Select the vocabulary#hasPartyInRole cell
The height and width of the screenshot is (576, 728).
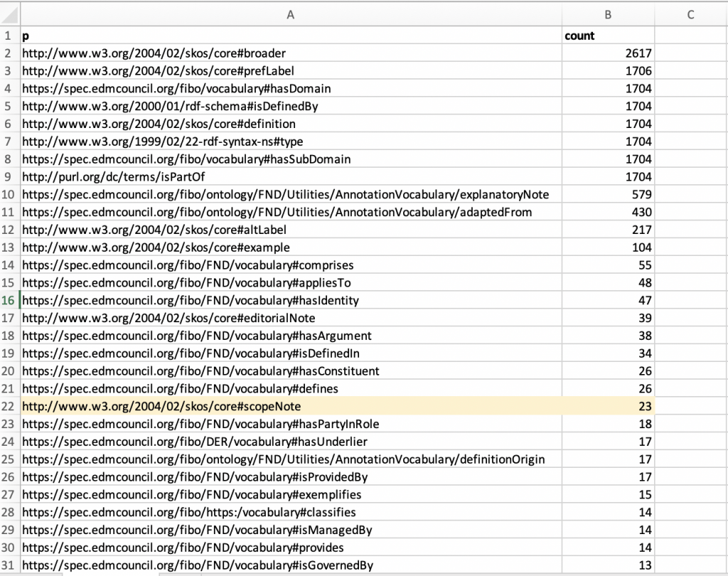(291, 424)
